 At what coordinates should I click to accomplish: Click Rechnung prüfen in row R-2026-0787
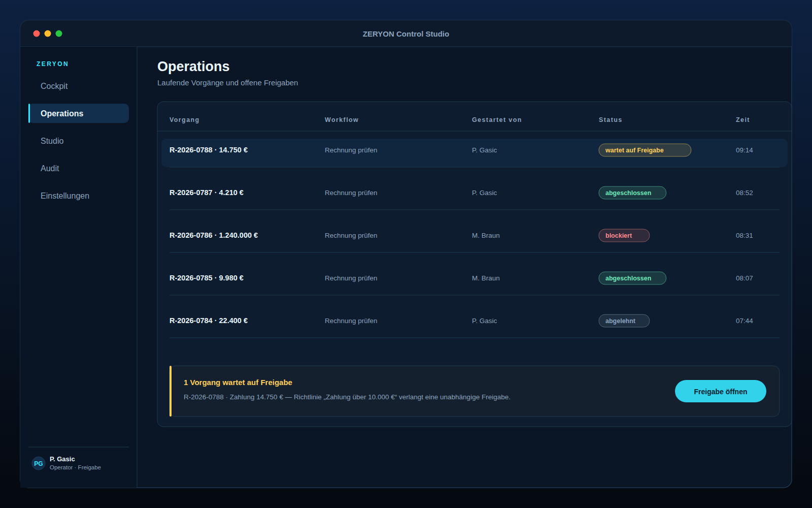[x=351, y=193]
